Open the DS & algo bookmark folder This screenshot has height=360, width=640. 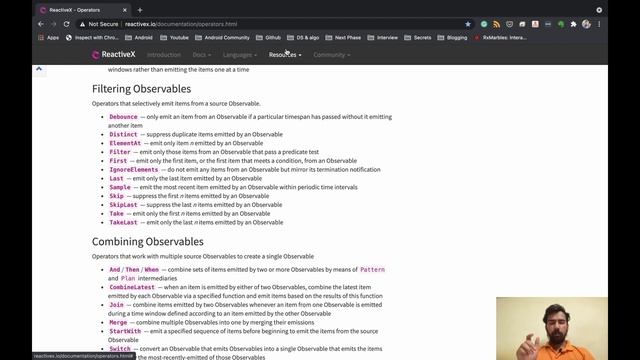(303, 38)
